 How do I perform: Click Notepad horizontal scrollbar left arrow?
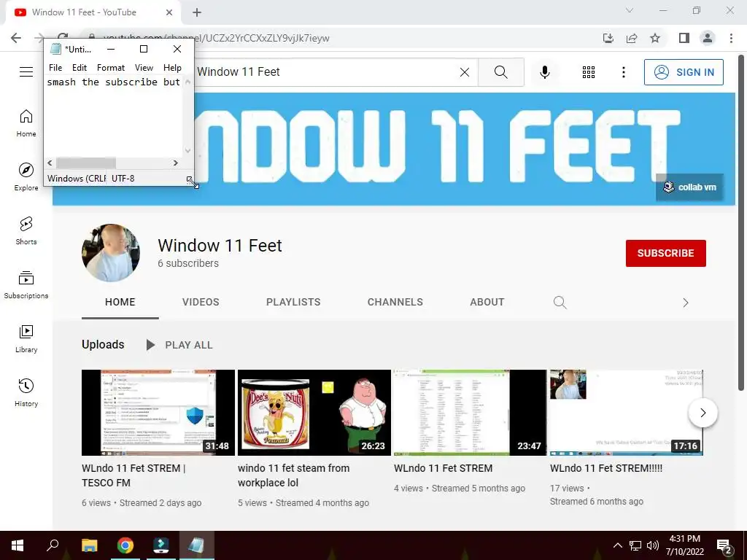pyautogui.click(x=50, y=163)
